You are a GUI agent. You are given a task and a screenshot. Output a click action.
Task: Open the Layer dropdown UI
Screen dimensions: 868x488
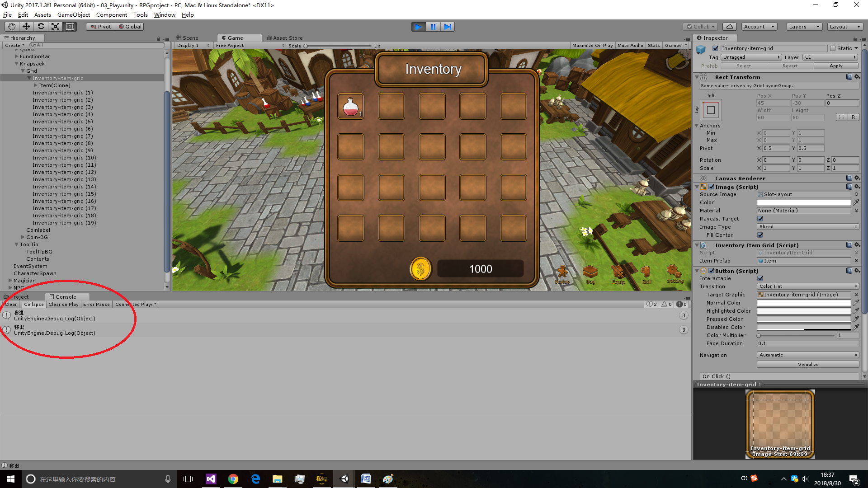coord(830,57)
